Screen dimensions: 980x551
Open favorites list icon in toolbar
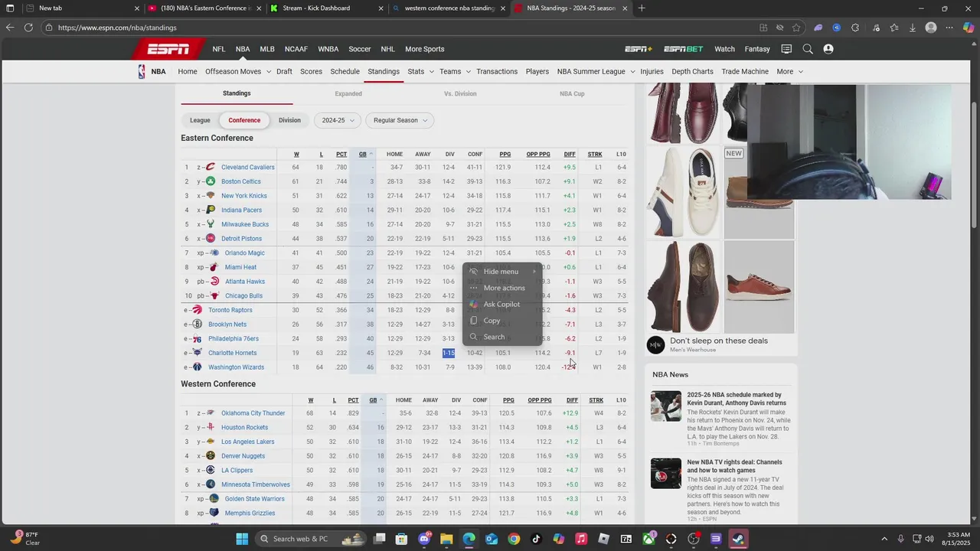point(893,28)
